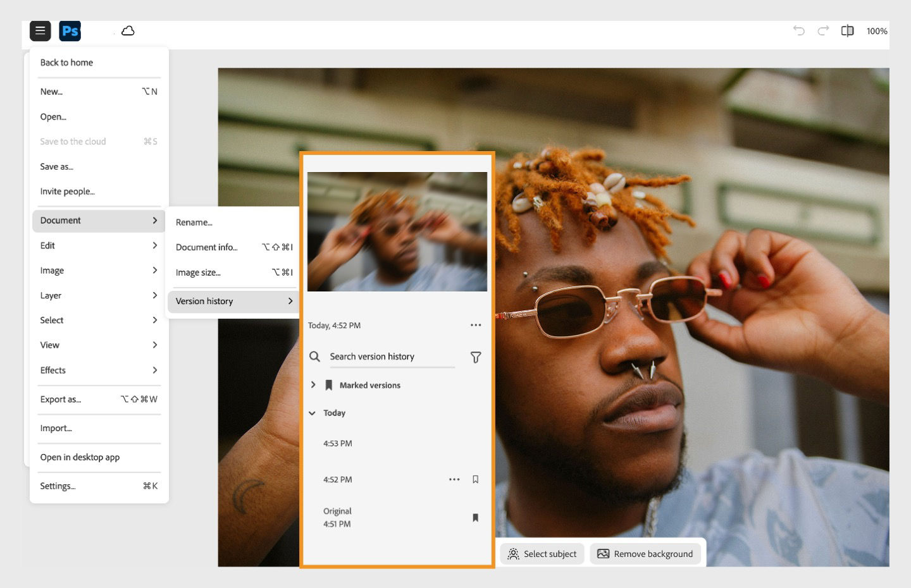Open the version filter funnel icon
Screen dimensions: 911x588
476,357
